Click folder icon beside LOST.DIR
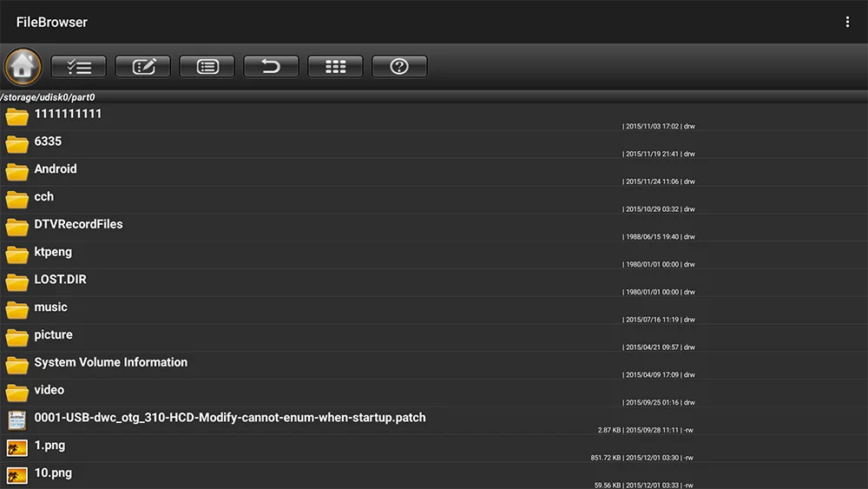Image resolution: width=868 pixels, height=489 pixels. click(x=17, y=282)
